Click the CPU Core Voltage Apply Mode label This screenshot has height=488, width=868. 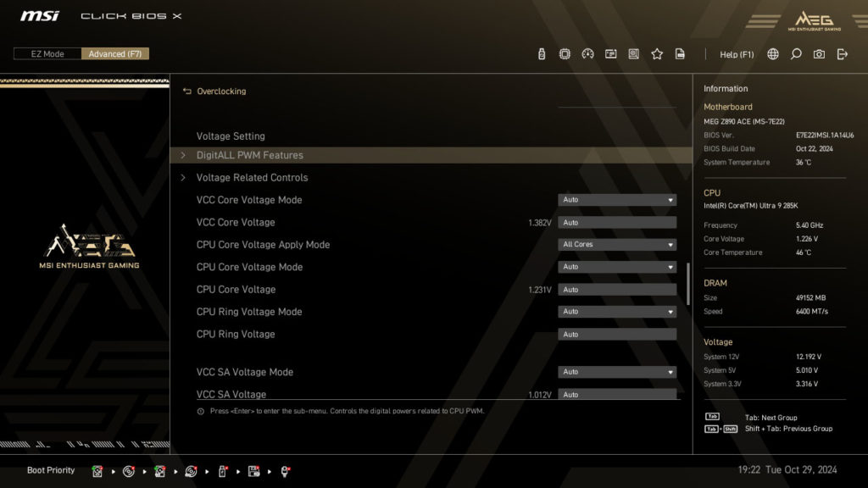pos(263,245)
